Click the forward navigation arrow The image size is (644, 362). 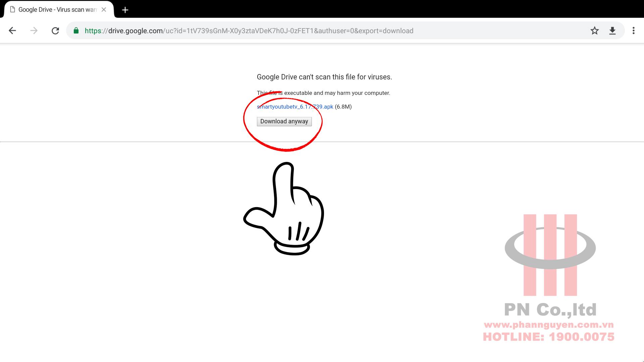click(x=34, y=31)
